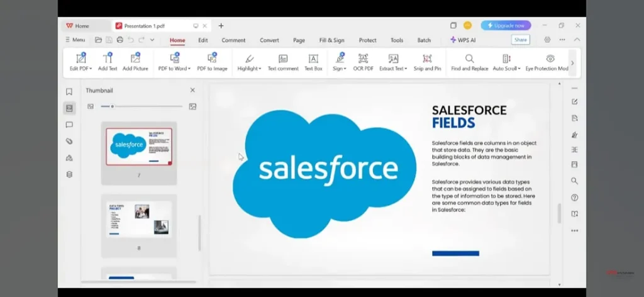Toggle the Thumbnail panel sidebar icon
Image resolution: width=644 pixels, height=297 pixels.
coord(69,108)
